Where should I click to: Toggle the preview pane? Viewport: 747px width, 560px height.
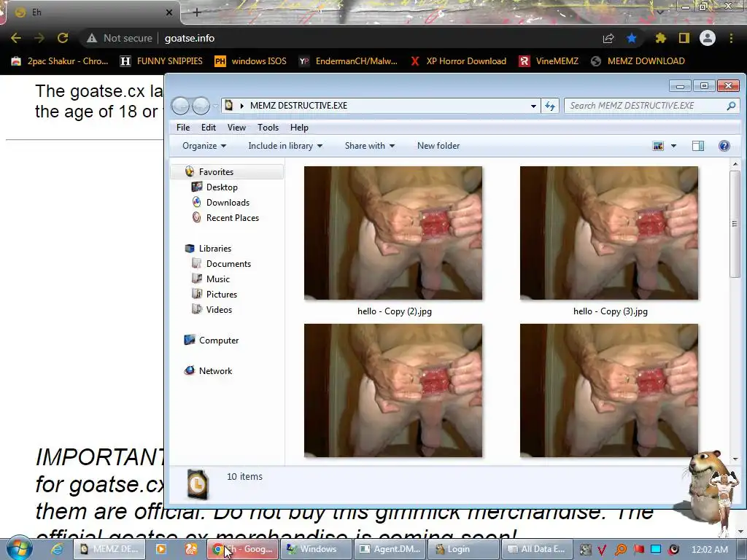pyautogui.click(x=698, y=146)
